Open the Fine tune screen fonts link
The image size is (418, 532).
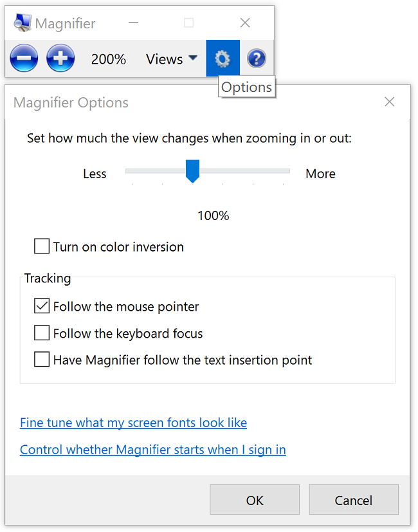(133, 423)
